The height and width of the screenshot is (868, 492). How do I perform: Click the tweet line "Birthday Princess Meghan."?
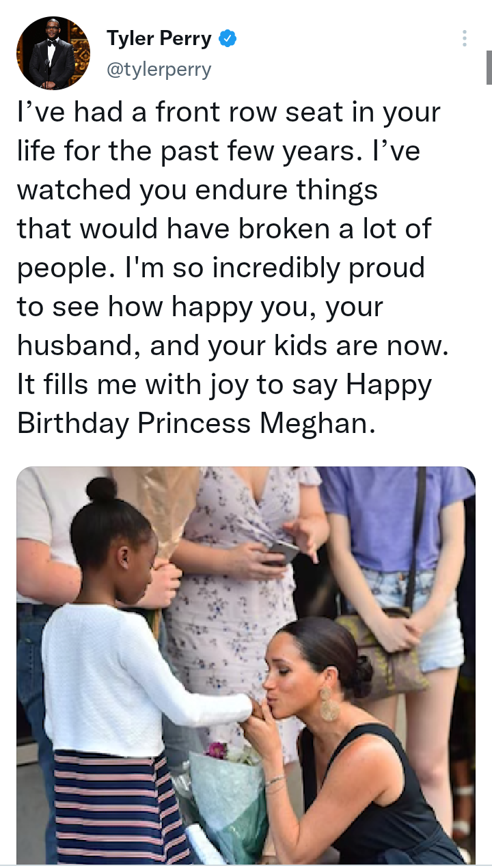click(x=196, y=423)
